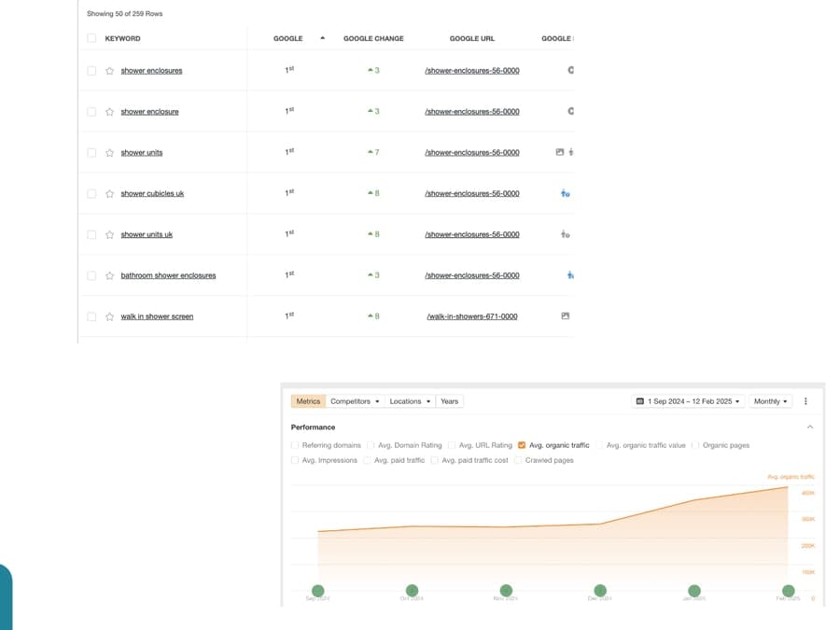The image size is (840, 630).
Task: Enable the Avg. paid traffic cost metric
Action: (x=434, y=460)
